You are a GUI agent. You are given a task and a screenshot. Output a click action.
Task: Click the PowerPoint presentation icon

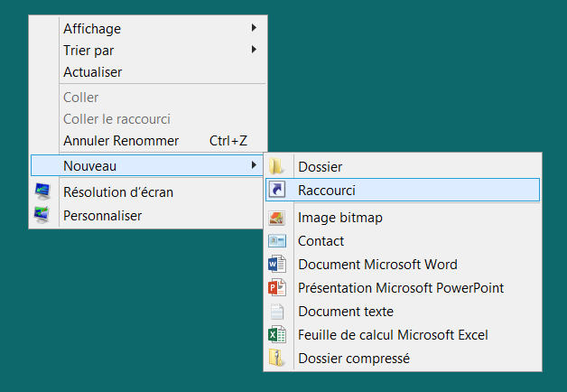click(x=277, y=288)
